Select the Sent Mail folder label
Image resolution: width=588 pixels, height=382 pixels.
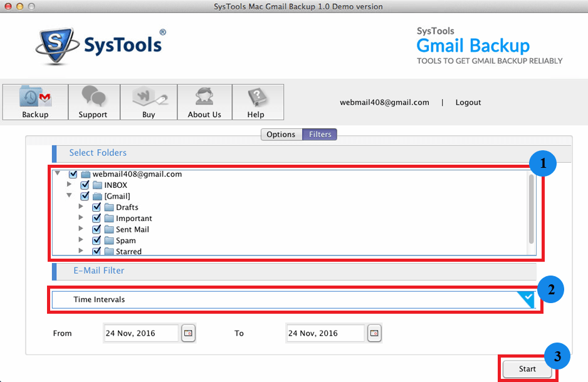132,230
